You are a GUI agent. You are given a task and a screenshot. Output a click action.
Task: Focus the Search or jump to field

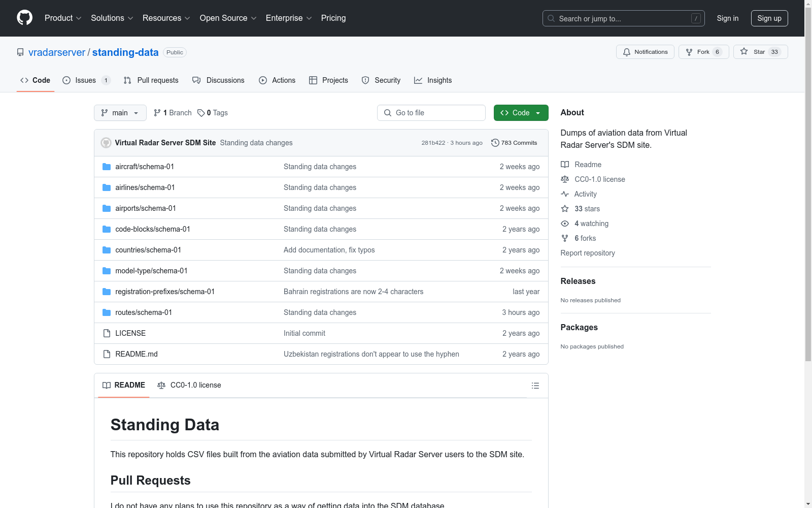click(x=624, y=18)
